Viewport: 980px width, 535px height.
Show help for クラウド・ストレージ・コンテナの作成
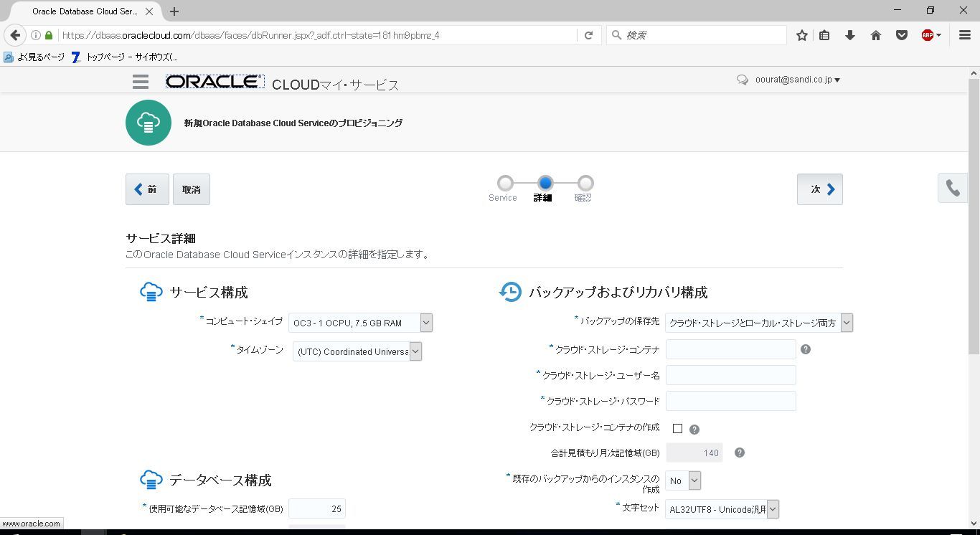pyautogui.click(x=694, y=430)
